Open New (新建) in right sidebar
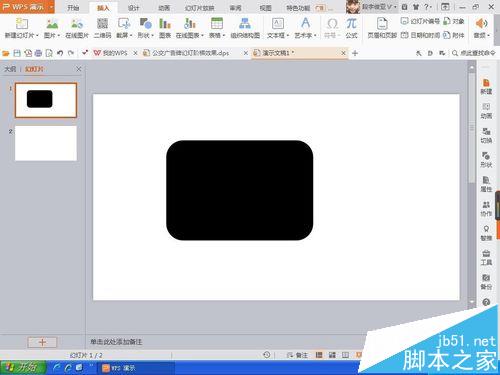Viewport: 500px width, 375px height. click(x=486, y=86)
